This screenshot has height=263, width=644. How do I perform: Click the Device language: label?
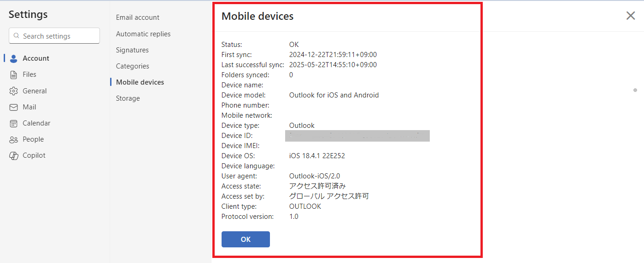248,166
